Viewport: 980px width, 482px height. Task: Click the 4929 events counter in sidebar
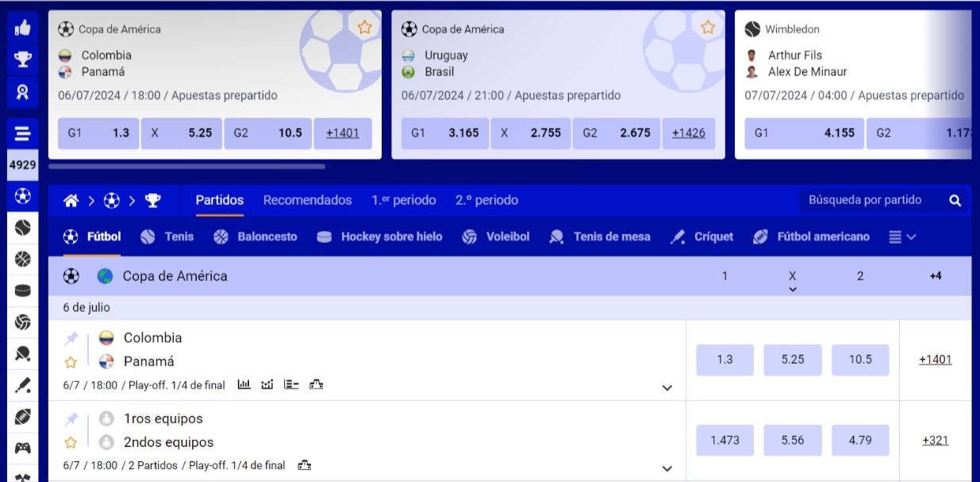click(x=22, y=165)
